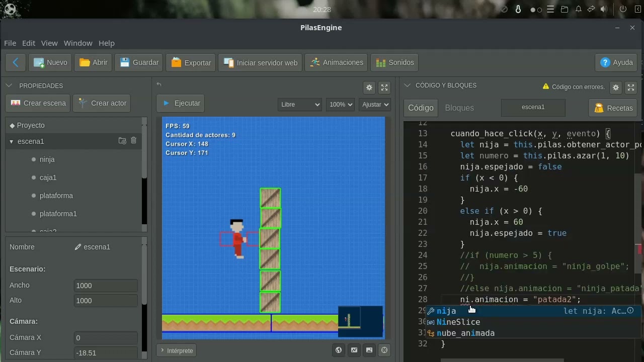
Task: Show details info icon for nija suggestion
Action: coord(630,311)
